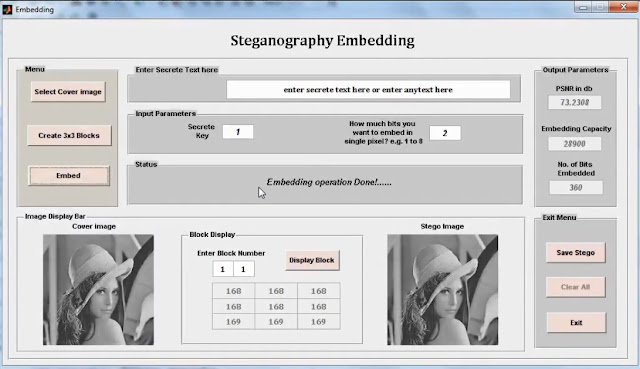Click the Cover image thumbnail
This screenshot has height=369, width=640.
click(x=98, y=289)
